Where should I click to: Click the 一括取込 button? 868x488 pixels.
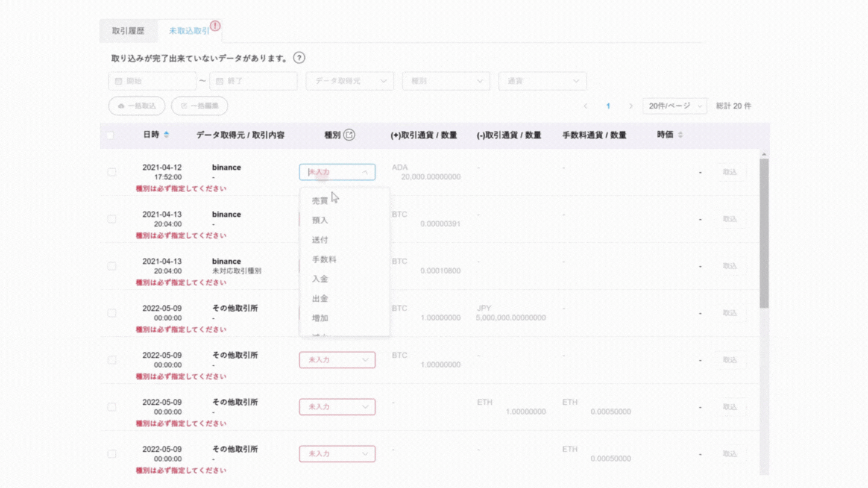[x=137, y=106]
